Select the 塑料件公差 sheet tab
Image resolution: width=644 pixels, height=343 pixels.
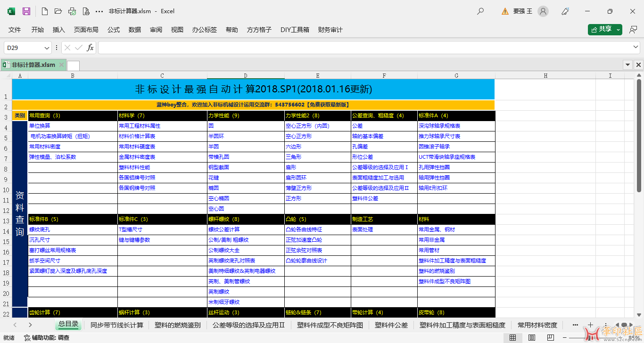tap(391, 325)
